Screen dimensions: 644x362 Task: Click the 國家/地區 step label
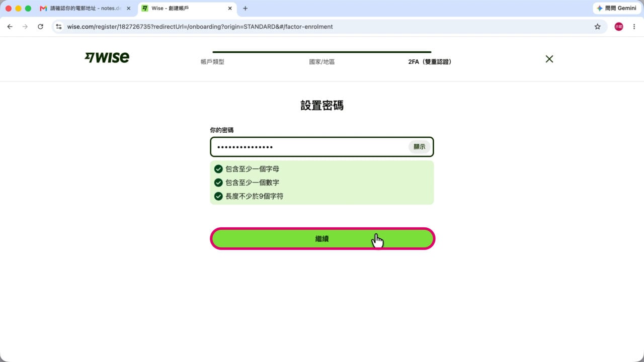322,62
